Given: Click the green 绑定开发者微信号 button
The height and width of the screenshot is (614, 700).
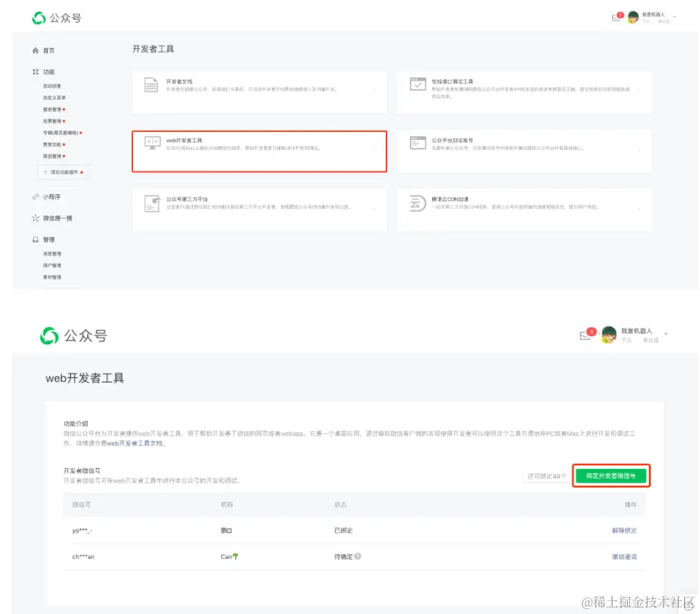Looking at the screenshot, I should 611,475.
